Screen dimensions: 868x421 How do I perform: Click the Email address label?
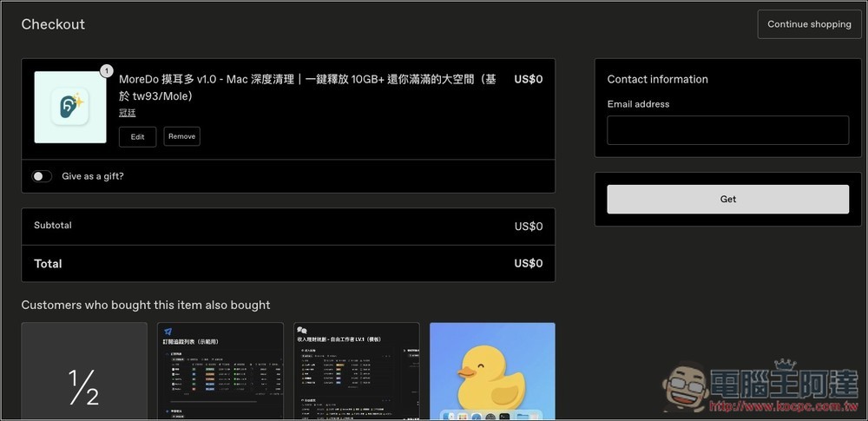[638, 104]
